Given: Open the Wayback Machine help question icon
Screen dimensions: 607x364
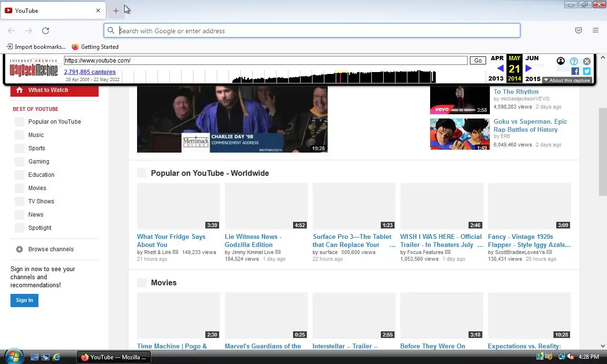Looking at the screenshot, I should 574,61.
